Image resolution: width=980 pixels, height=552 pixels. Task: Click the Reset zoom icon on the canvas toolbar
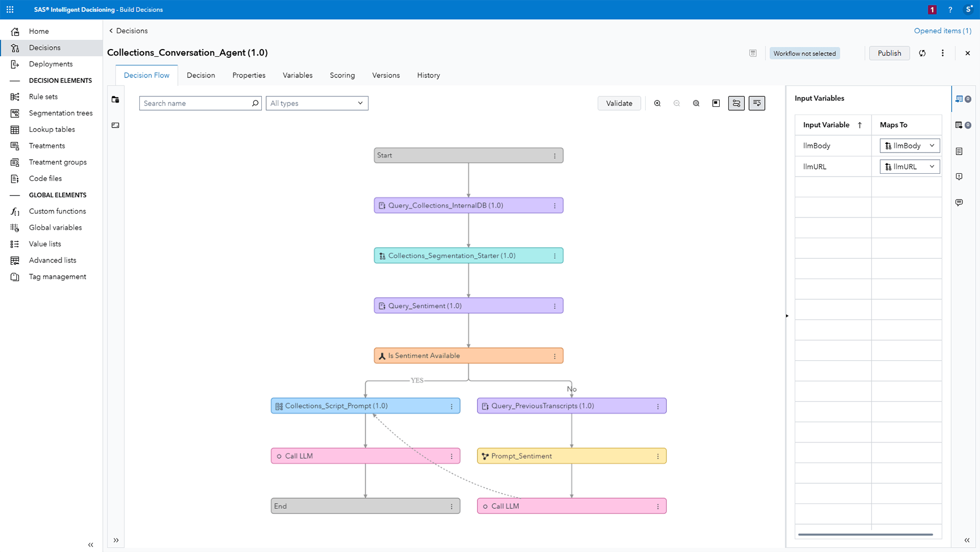click(x=696, y=103)
